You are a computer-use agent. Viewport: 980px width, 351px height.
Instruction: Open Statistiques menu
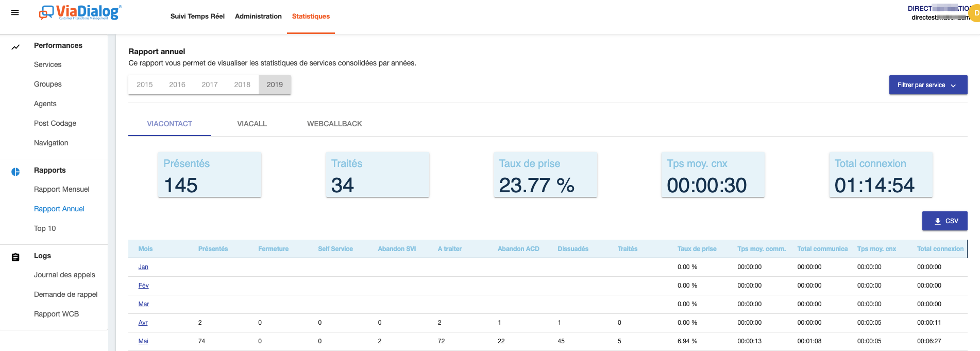click(x=311, y=16)
